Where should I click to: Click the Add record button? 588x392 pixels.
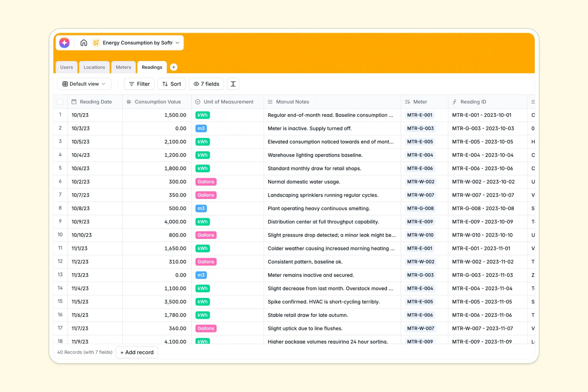point(137,352)
